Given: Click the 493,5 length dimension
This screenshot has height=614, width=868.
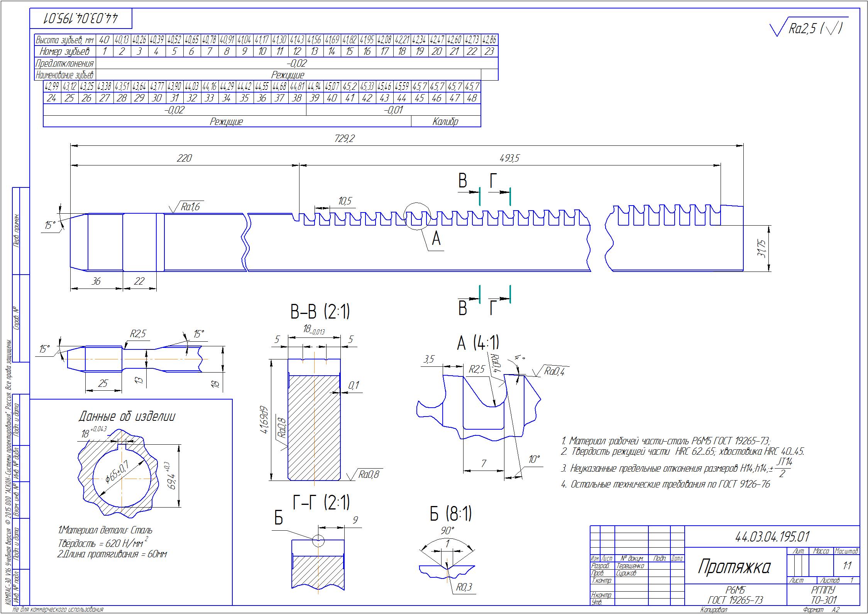Looking at the screenshot, I should coord(510,158).
